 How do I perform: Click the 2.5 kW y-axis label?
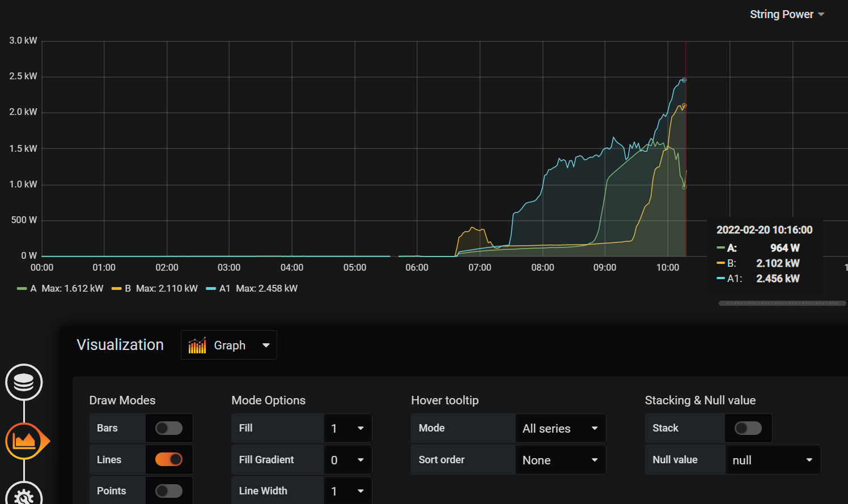coord(23,76)
